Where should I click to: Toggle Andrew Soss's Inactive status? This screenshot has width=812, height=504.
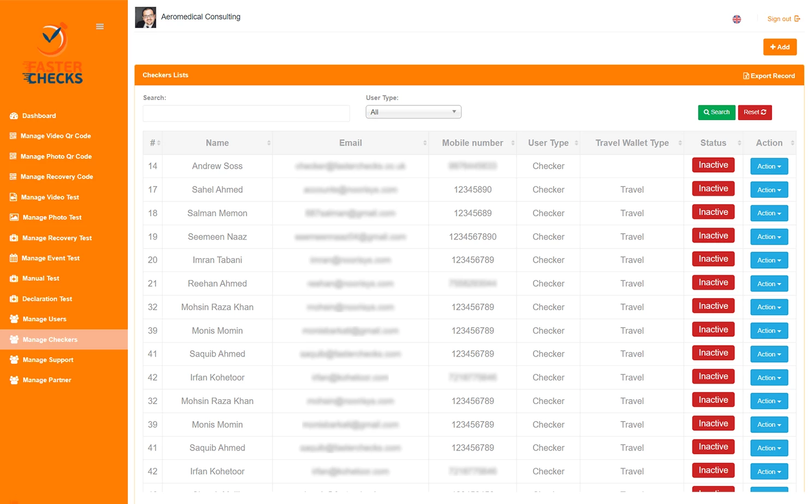click(x=713, y=164)
